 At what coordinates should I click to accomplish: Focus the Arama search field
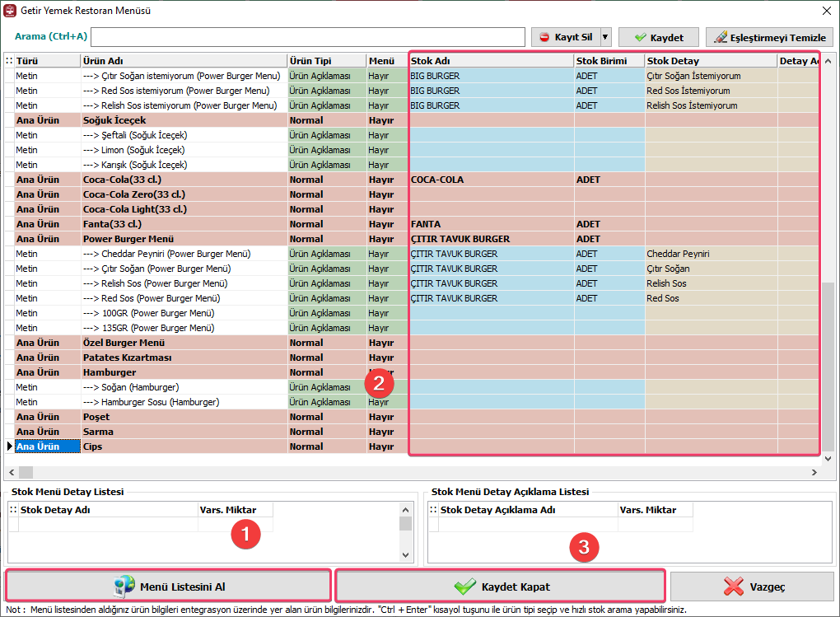pyautogui.click(x=308, y=37)
